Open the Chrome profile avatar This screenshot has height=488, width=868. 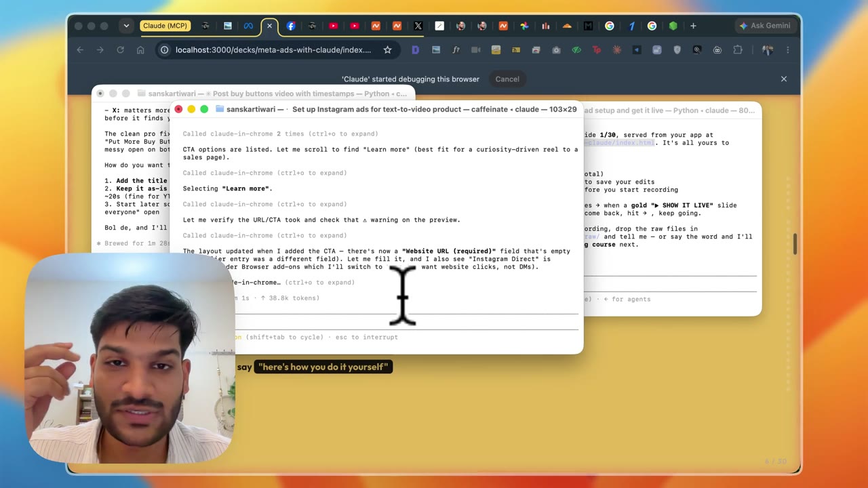768,49
